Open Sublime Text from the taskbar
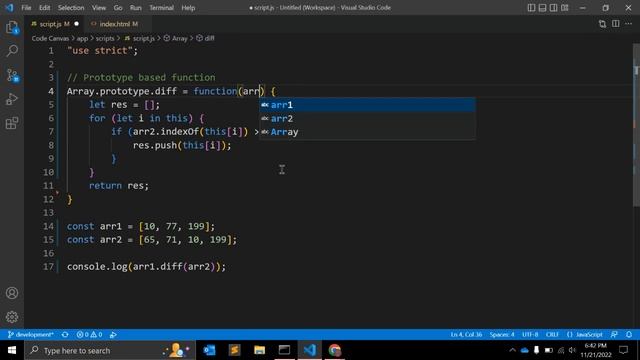This screenshot has height=360, width=640. pos(235,350)
